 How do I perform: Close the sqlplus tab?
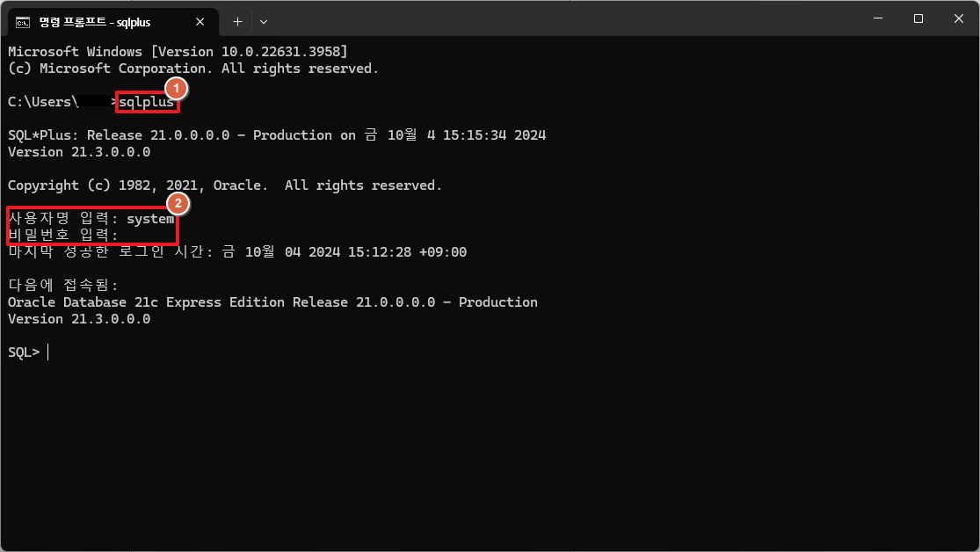tap(200, 22)
